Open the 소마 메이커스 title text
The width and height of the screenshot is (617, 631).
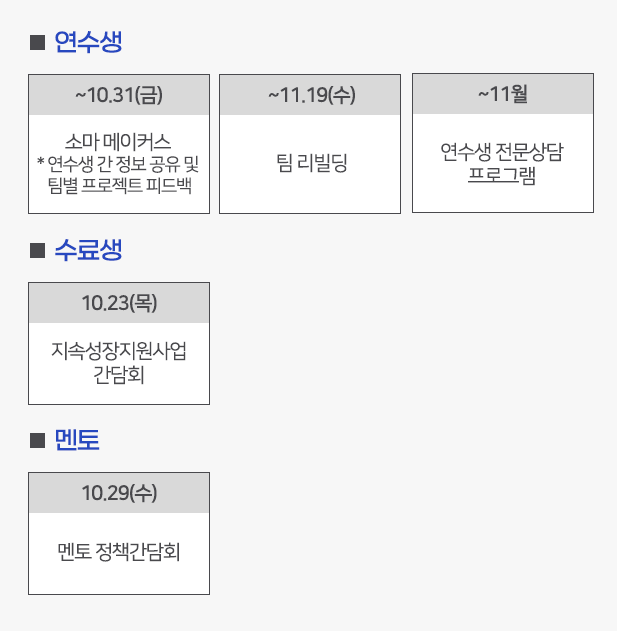[119, 141]
